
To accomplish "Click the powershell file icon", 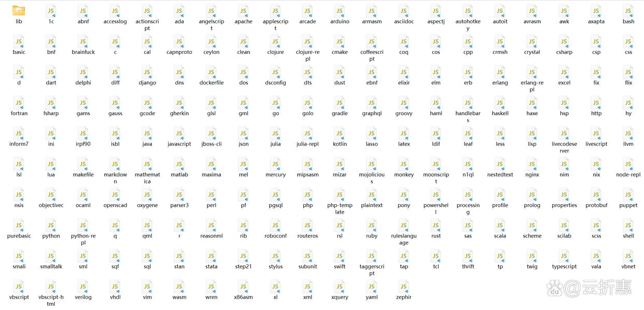I will [436, 195].
